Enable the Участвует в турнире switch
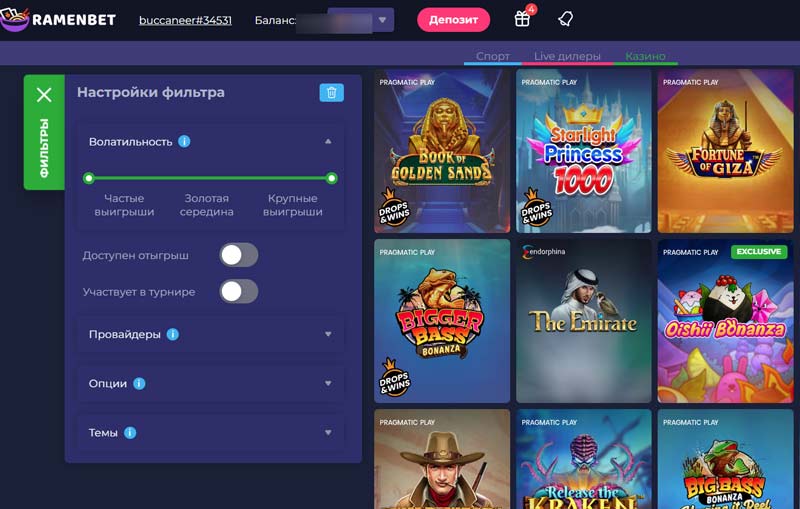 point(239,291)
